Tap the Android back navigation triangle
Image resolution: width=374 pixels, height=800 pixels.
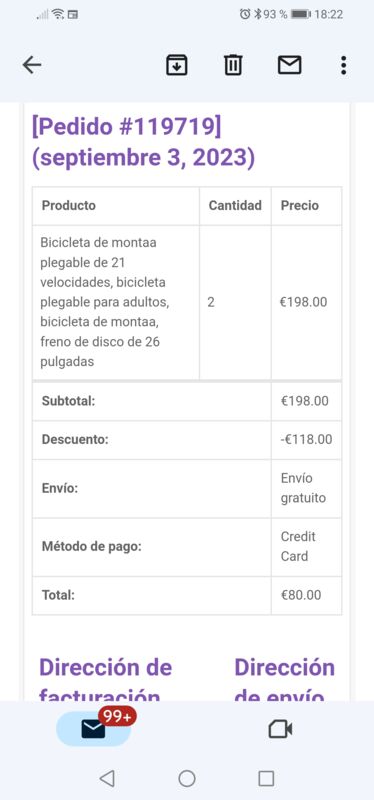tap(107, 779)
